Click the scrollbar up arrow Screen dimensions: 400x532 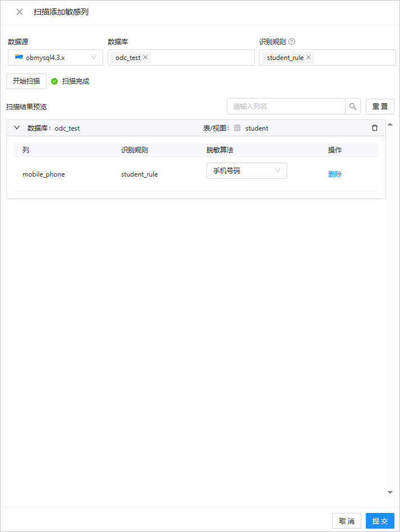tap(390, 124)
